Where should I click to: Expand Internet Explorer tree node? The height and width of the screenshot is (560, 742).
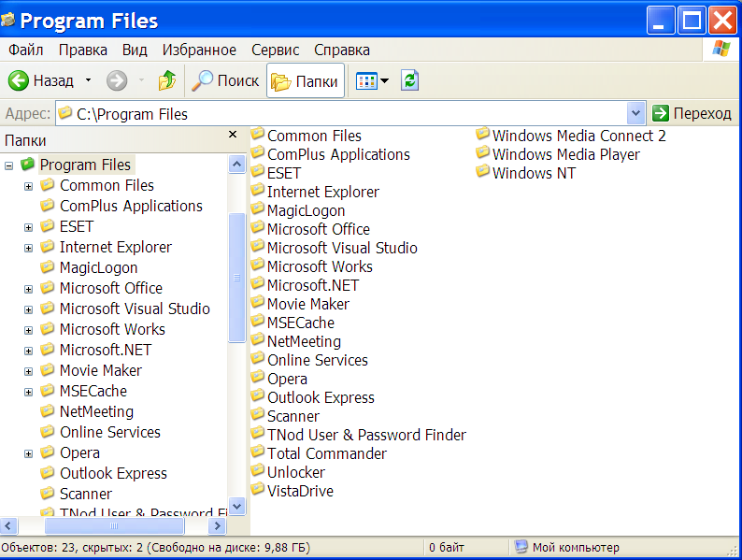tap(28, 248)
